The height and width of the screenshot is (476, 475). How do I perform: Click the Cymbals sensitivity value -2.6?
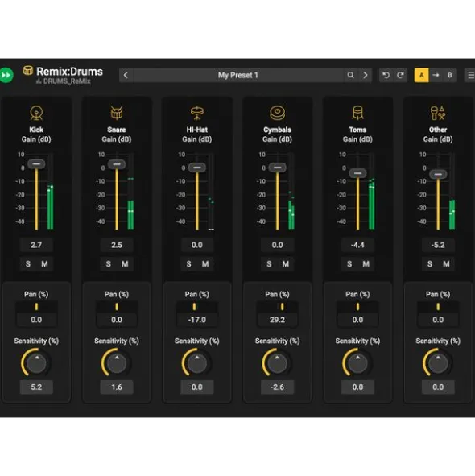(x=277, y=387)
